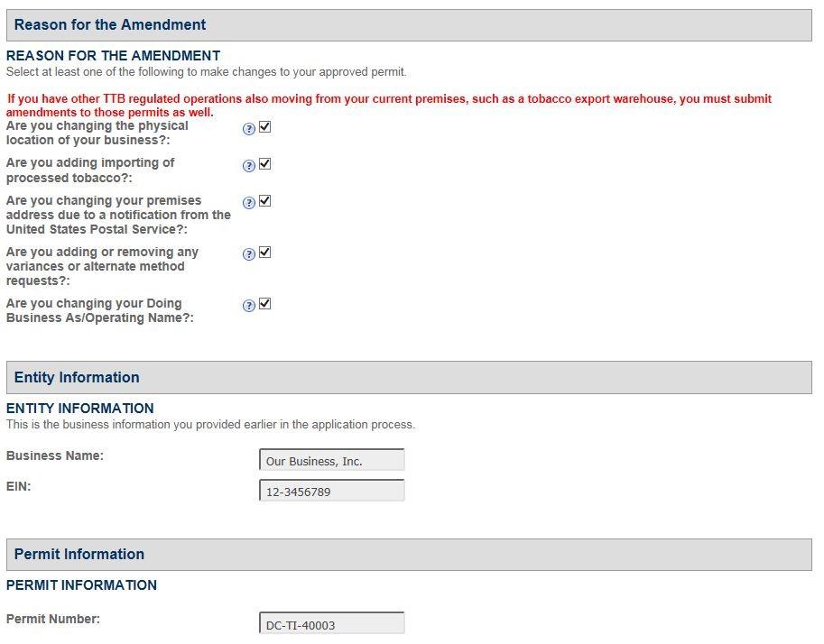Open help for Doing Business As name change
Image resolution: width=824 pixels, height=644 pixels.
pyautogui.click(x=249, y=306)
